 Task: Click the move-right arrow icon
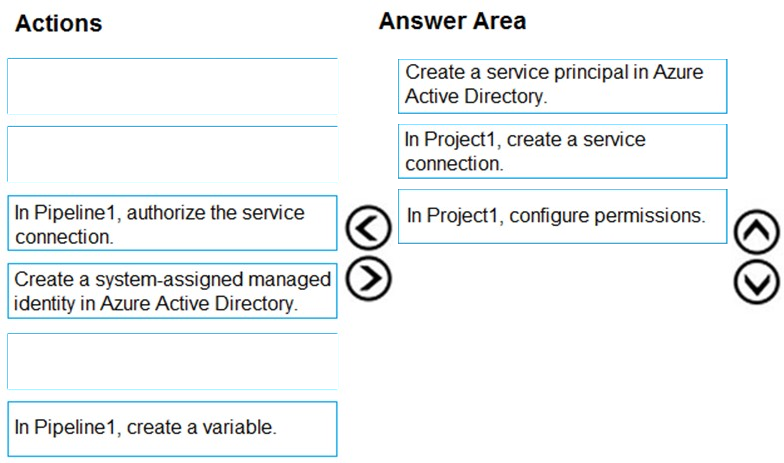pyautogui.click(x=368, y=279)
